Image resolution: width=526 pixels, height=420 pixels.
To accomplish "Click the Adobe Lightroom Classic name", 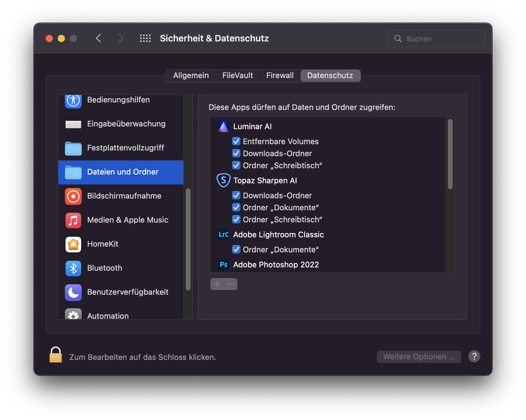I will pyautogui.click(x=279, y=235).
